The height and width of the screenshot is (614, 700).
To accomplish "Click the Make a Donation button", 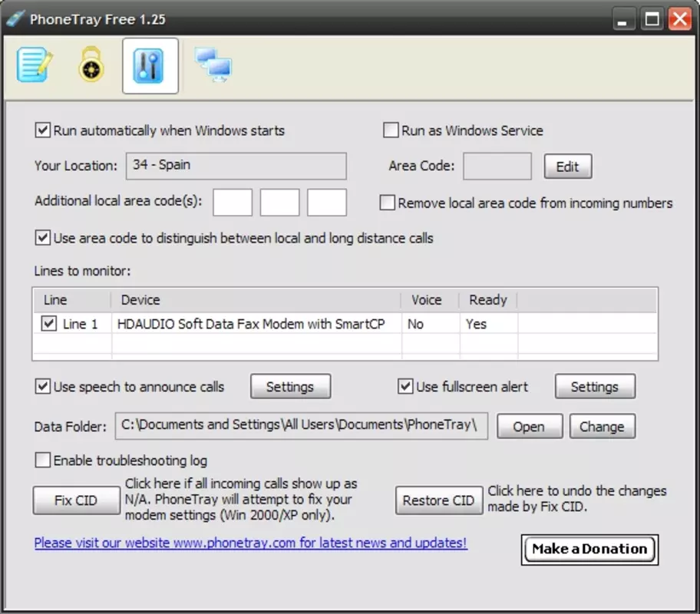I will pyautogui.click(x=589, y=550).
